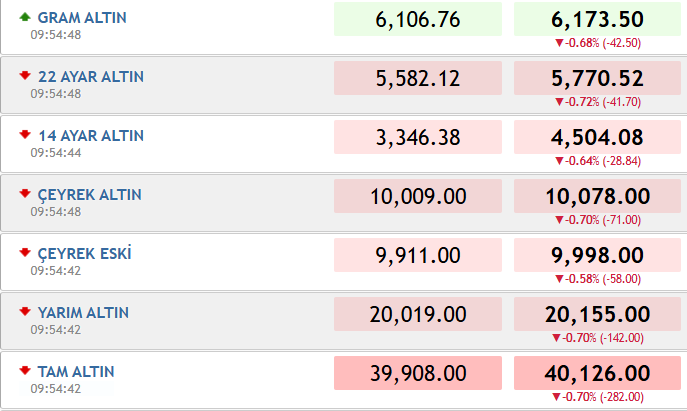The height and width of the screenshot is (411, 687).
Task: Click red down arrow beside YARIM ALTIN
Action: pyautogui.click(x=25, y=312)
